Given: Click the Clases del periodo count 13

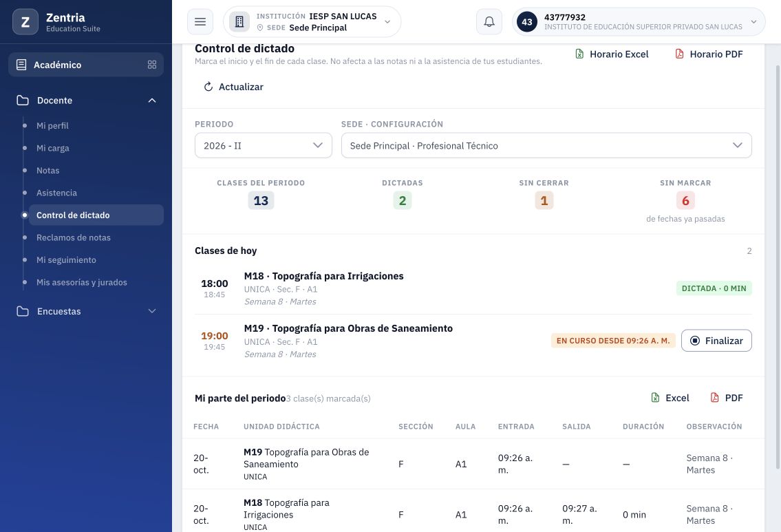Looking at the screenshot, I should click(261, 201).
